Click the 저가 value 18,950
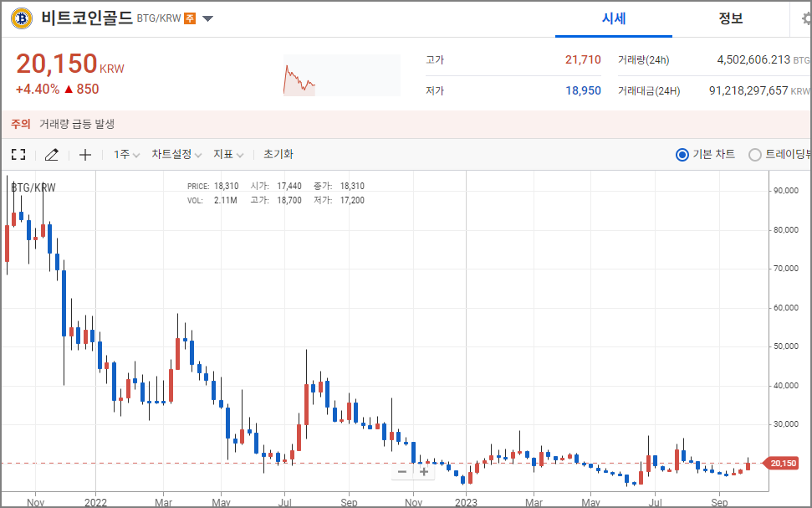The image size is (812, 508). 583,90
